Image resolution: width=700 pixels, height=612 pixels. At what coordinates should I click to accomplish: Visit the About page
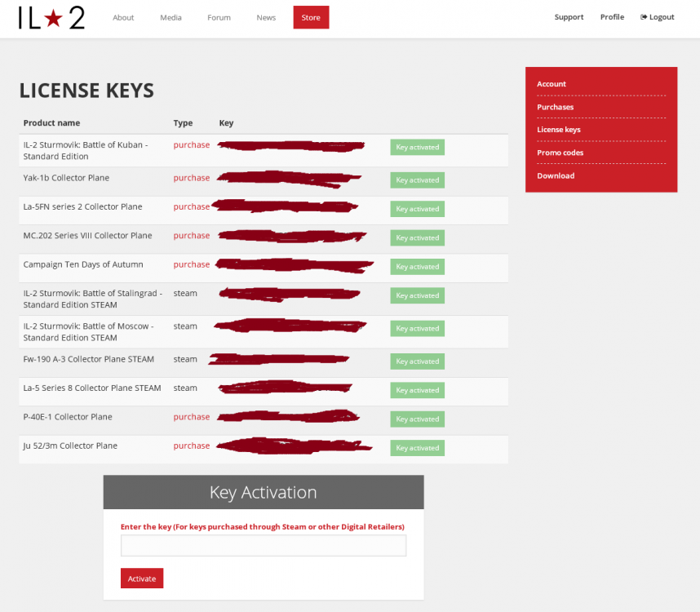click(x=123, y=16)
